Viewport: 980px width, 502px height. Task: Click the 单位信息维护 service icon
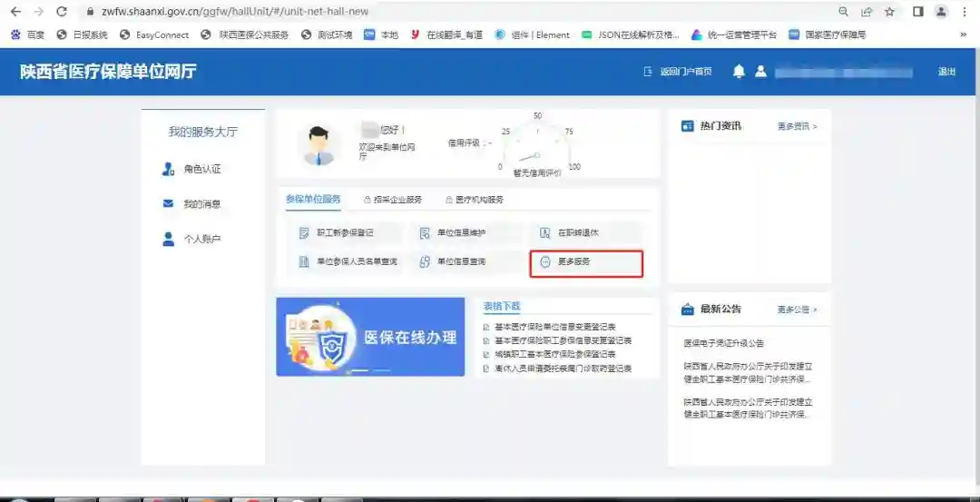pyautogui.click(x=425, y=233)
